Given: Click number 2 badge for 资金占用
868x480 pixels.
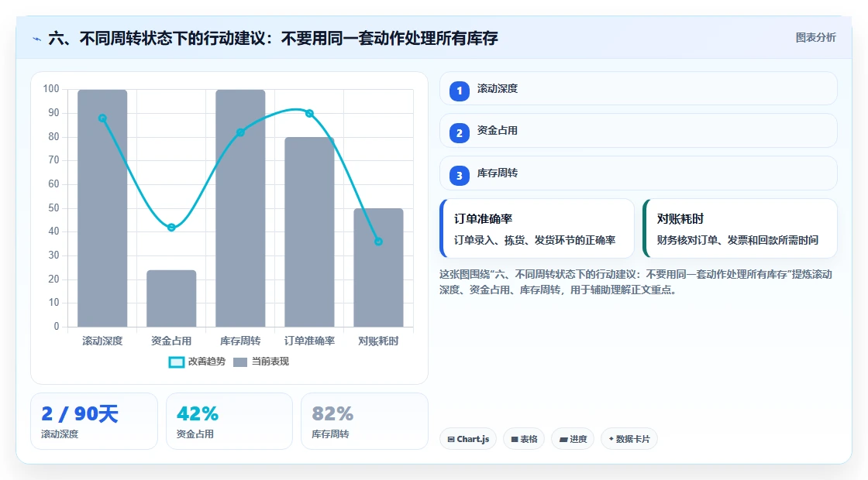Looking at the screenshot, I should point(459,132).
